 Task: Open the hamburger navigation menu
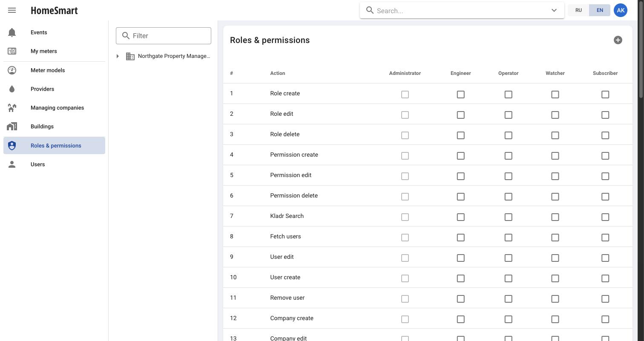(x=12, y=10)
